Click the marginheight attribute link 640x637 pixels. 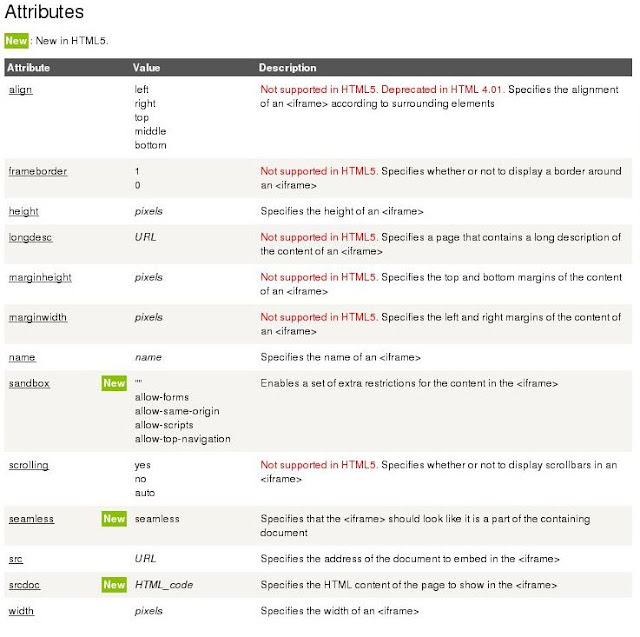tap(40, 277)
